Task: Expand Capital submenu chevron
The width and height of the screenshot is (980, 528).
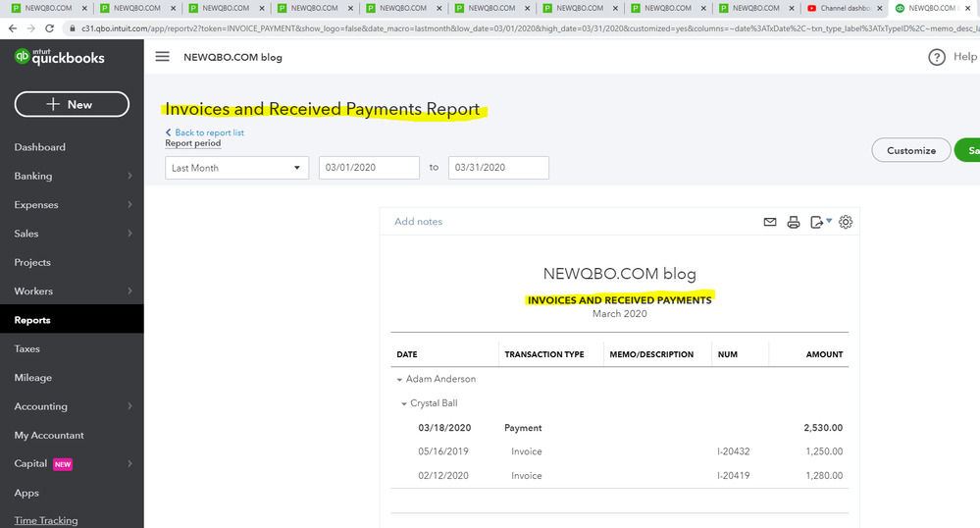Action: pos(130,463)
